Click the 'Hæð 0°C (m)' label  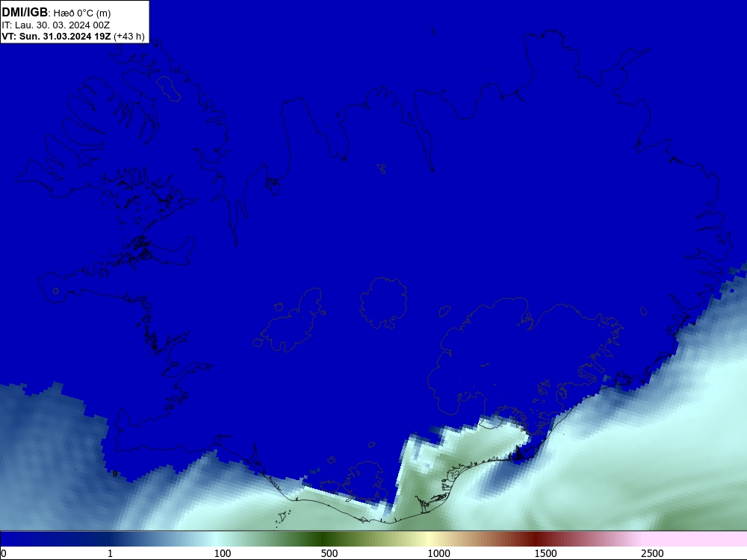point(82,13)
